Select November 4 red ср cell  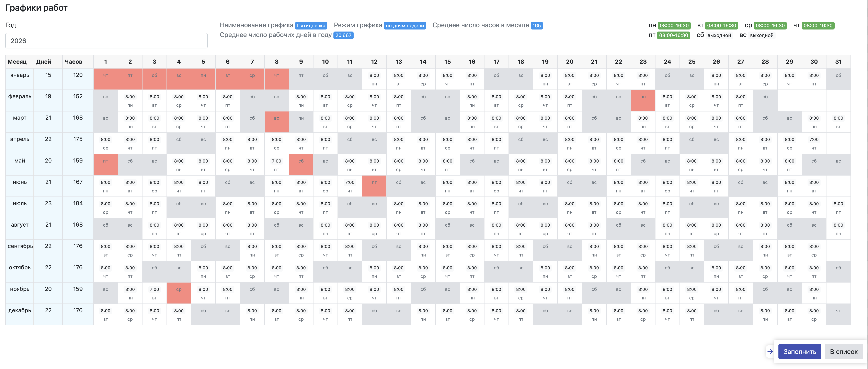point(179,293)
